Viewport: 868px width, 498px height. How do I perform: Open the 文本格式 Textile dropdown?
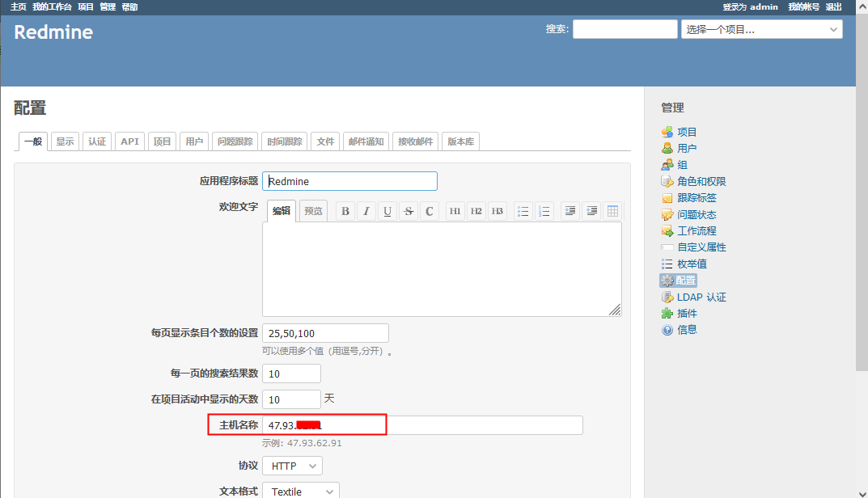pos(300,491)
